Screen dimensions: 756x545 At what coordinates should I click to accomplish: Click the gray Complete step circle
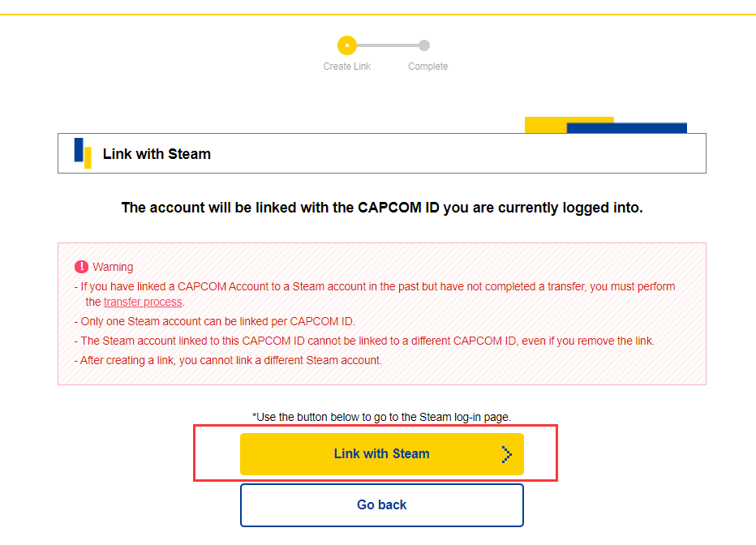coord(423,45)
